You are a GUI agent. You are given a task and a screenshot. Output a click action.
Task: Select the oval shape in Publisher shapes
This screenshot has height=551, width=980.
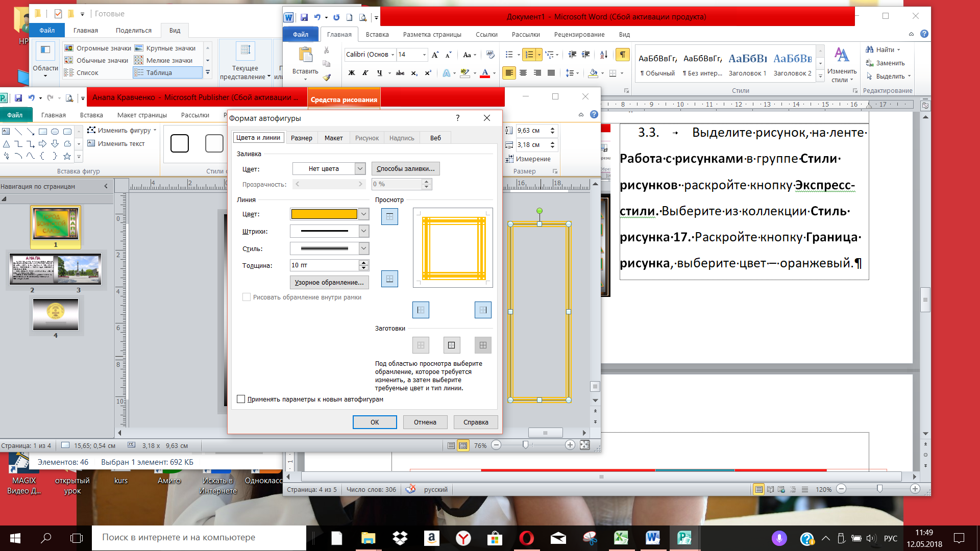point(55,132)
